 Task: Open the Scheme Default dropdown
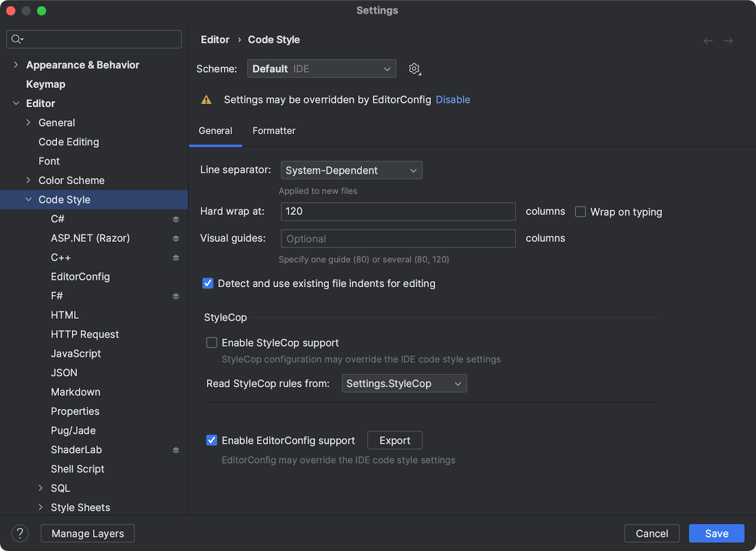[x=321, y=69]
